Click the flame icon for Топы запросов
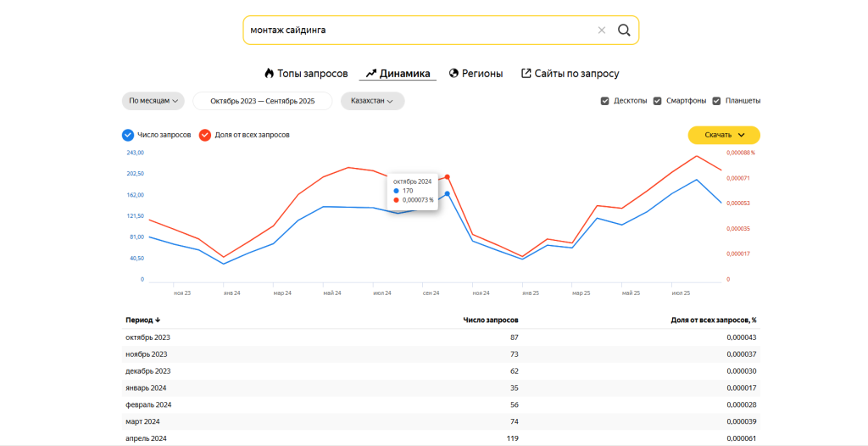Image resolution: width=868 pixels, height=446 pixels. pyautogui.click(x=270, y=74)
